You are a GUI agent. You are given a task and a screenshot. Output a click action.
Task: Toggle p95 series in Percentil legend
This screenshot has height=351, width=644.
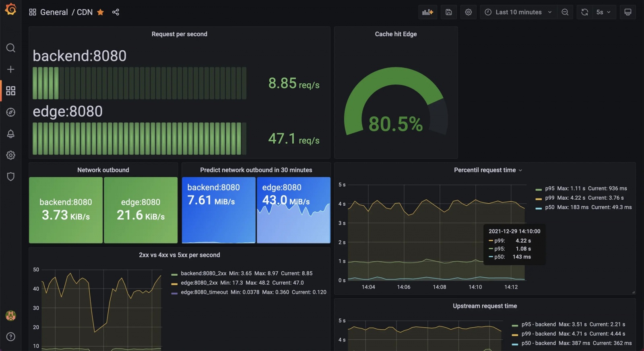(x=549, y=188)
